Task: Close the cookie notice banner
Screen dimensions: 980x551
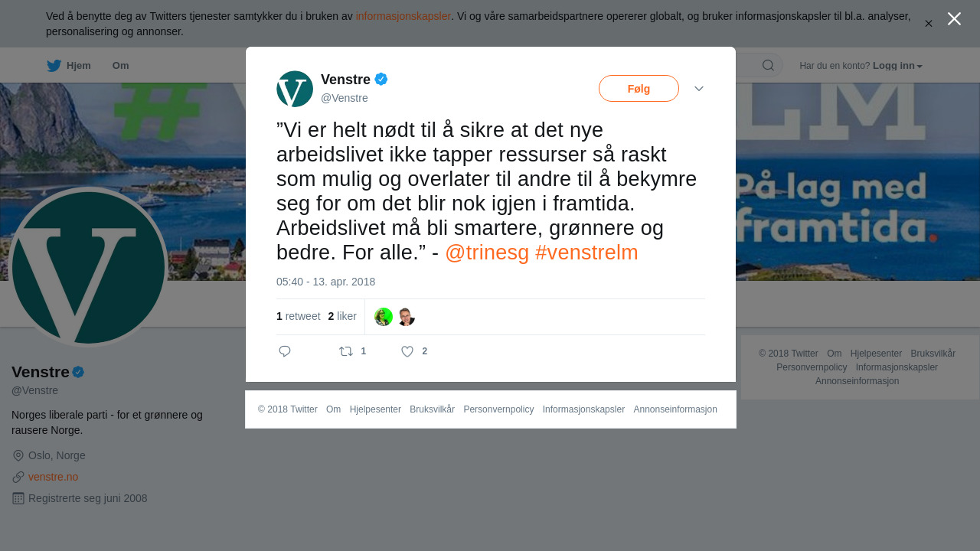Action: click(929, 24)
